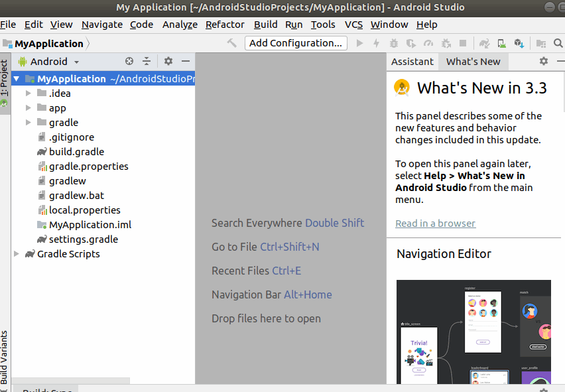565x392 pixels.
Task: Click the Search Everywhere magnifier icon
Action: (x=558, y=43)
